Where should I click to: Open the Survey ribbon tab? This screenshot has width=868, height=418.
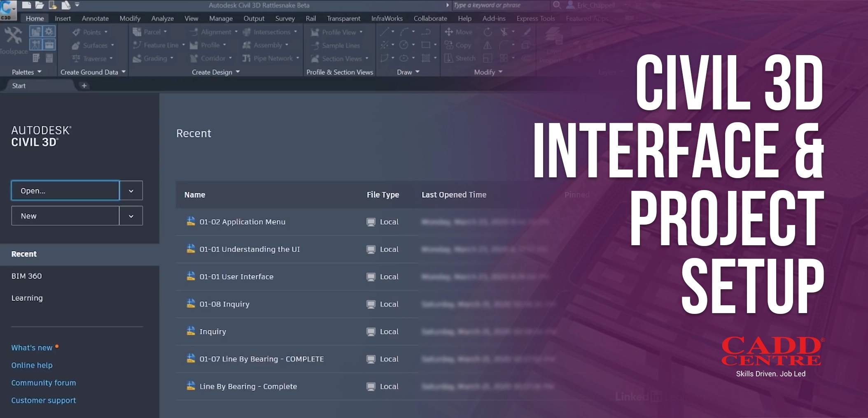(x=285, y=19)
